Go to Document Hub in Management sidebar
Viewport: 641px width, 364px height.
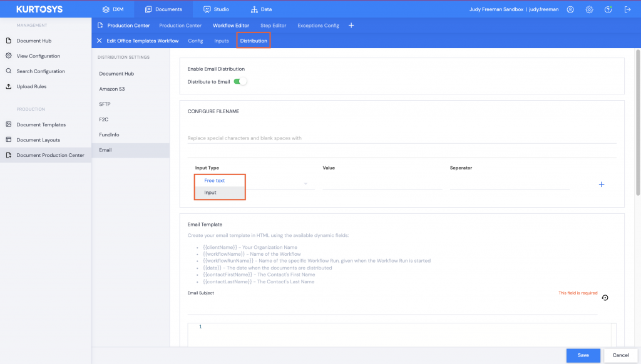pos(34,41)
